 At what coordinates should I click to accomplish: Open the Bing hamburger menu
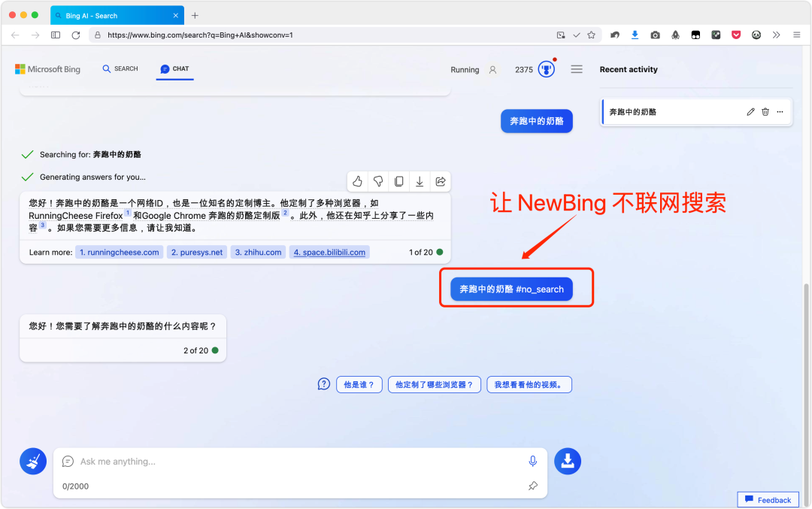point(577,69)
